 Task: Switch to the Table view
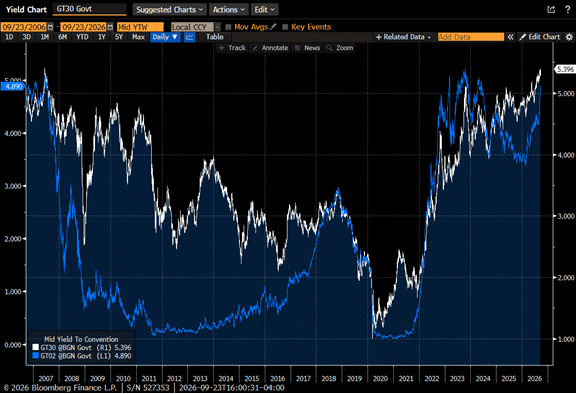215,37
